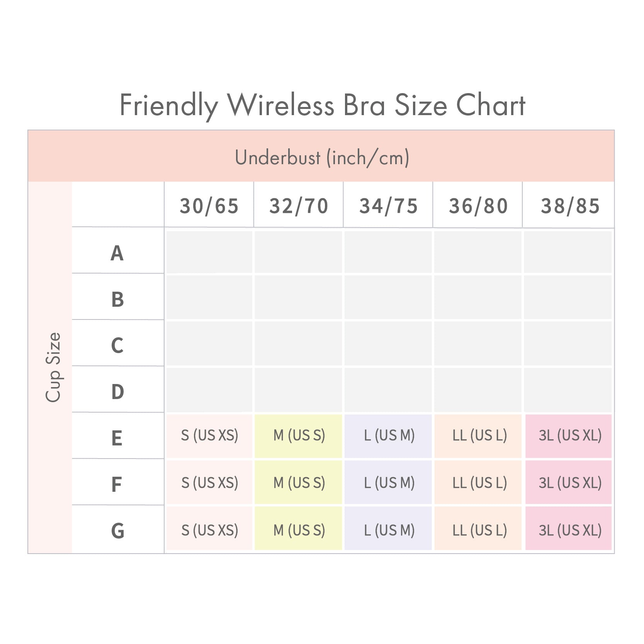644x644 pixels.
Task: Click the S (US XS) cell in row E
Action: [x=209, y=435]
